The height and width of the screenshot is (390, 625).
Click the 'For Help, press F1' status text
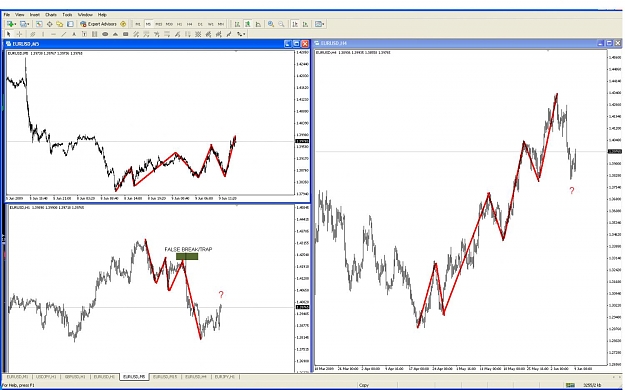tap(18, 385)
